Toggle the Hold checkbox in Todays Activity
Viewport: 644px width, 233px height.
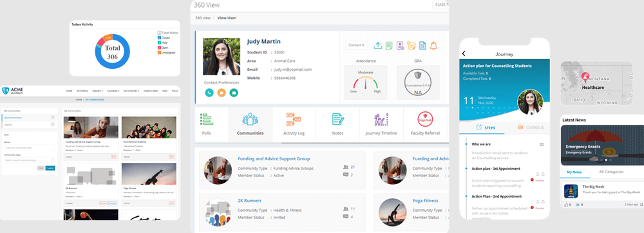(159, 42)
